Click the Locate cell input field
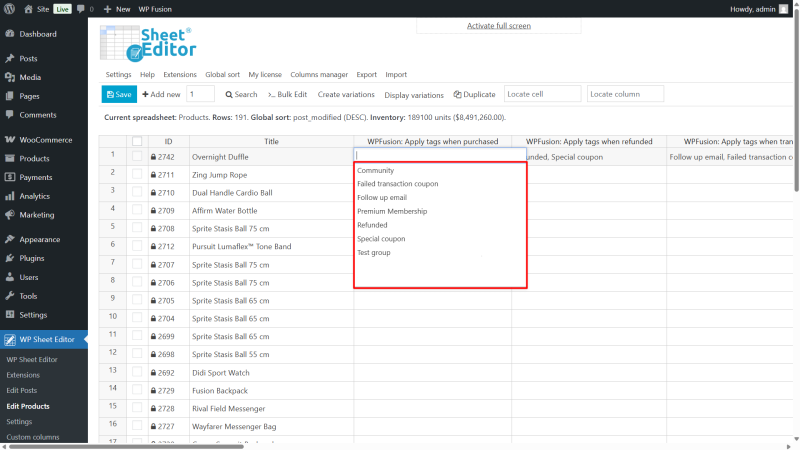The image size is (800, 450). click(x=542, y=94)
